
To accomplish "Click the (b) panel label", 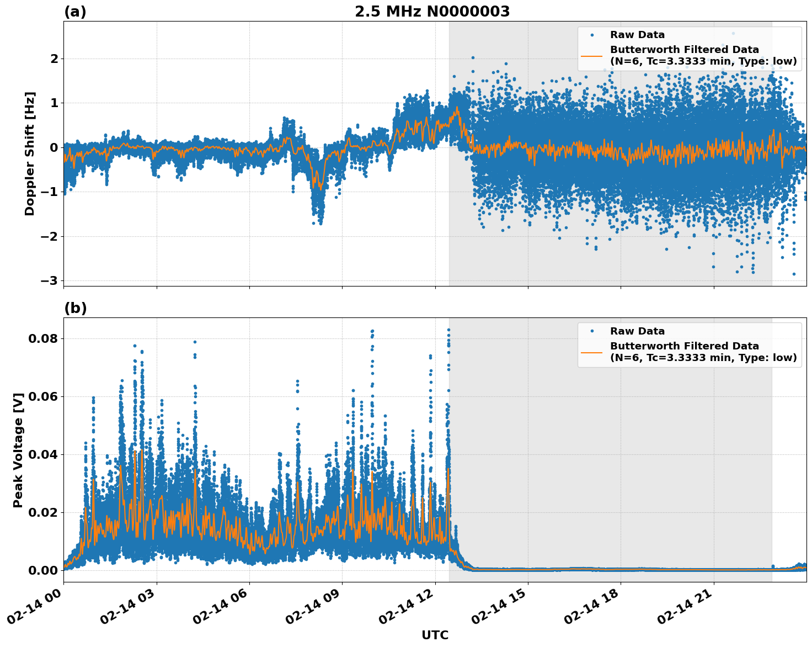I will [x=75, y=308].
